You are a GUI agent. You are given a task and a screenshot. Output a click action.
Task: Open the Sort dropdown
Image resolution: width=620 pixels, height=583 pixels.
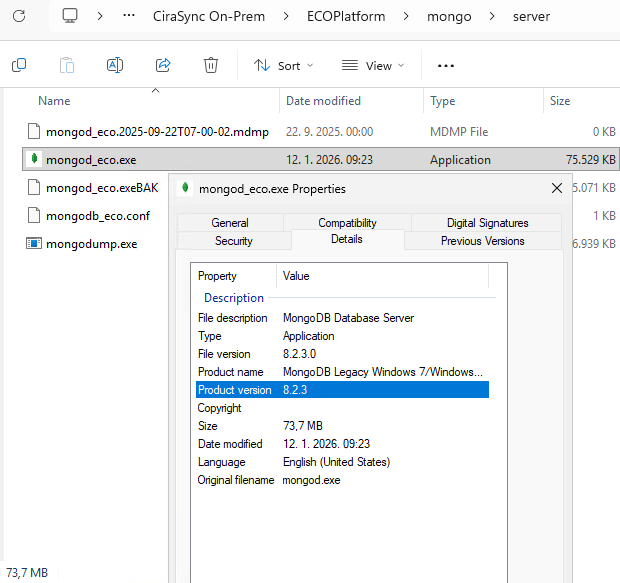click(x=284, y=65)
